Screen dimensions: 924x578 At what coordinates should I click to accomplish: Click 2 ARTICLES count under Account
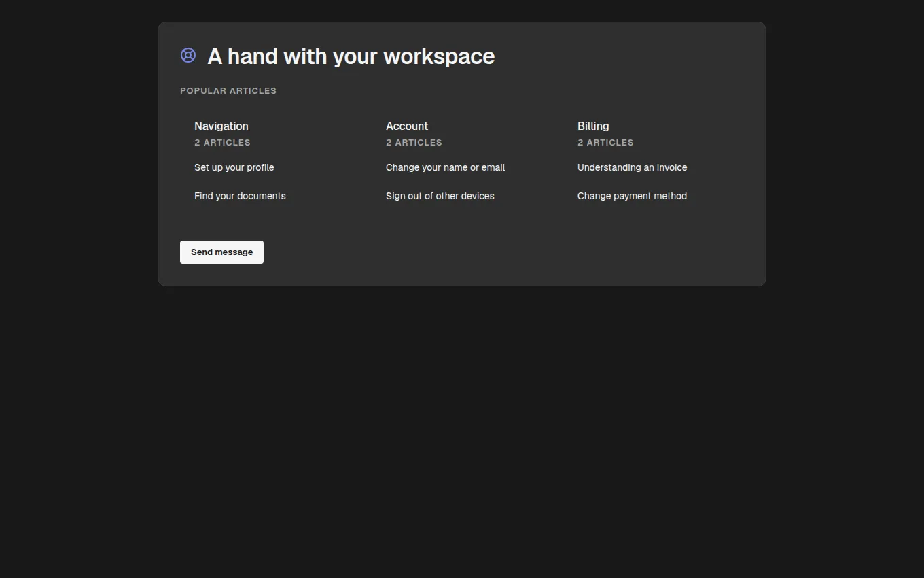[x=414, y=142]
